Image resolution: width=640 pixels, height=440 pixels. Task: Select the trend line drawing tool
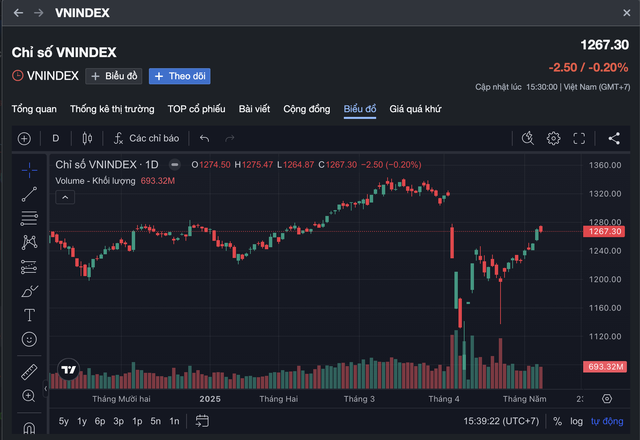[x=29, y=193]
